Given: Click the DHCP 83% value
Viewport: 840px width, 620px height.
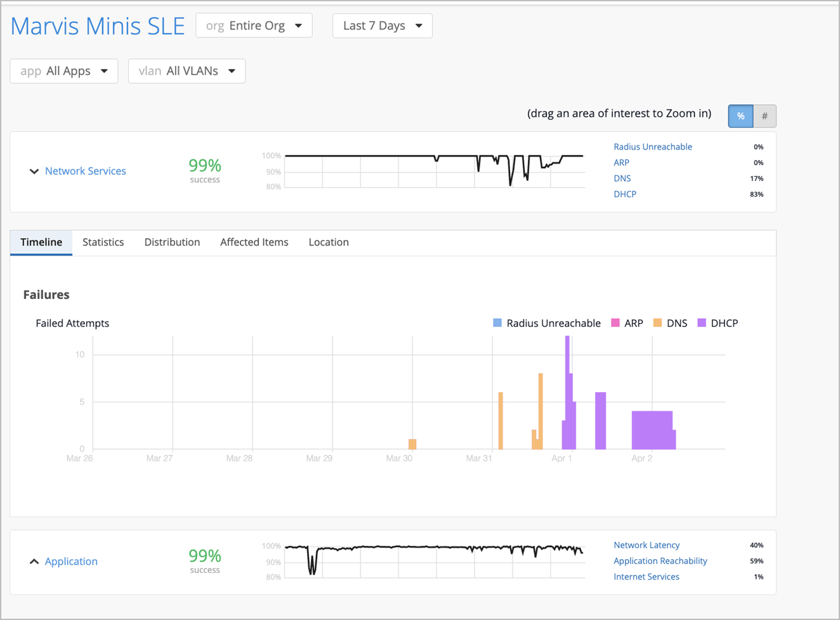Looking at the screenshot, I should click(x=756, y=195).
